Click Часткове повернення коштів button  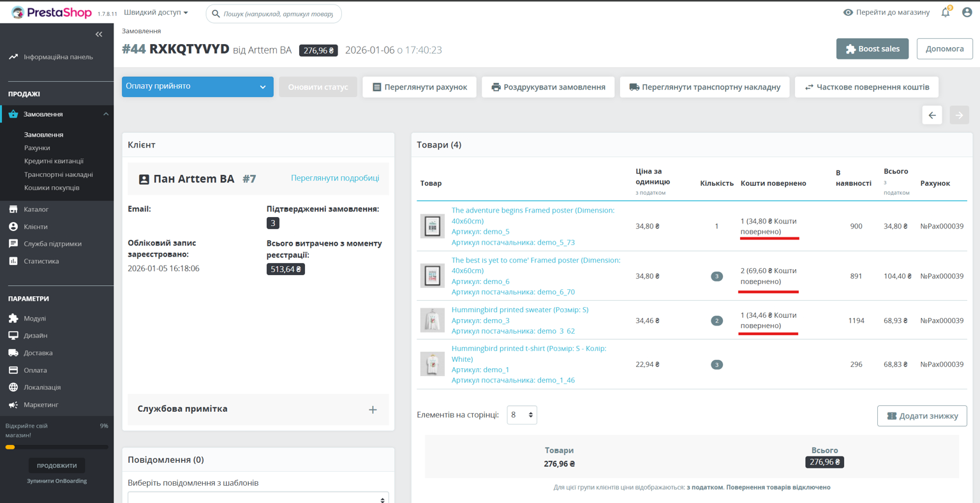[866, 87]
